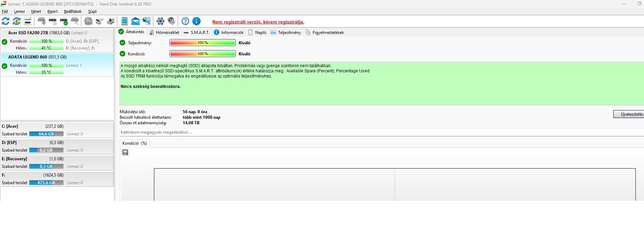Click the disk icon with green checkmark
The height and width of the screenshot is (252, 644).
click(64, 21)
